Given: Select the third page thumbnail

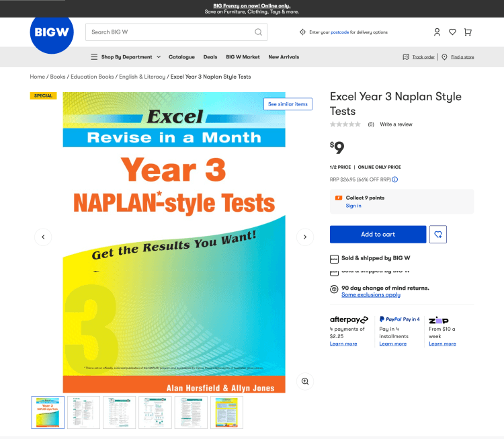Looking at the screenshot, I should point(119,412).
